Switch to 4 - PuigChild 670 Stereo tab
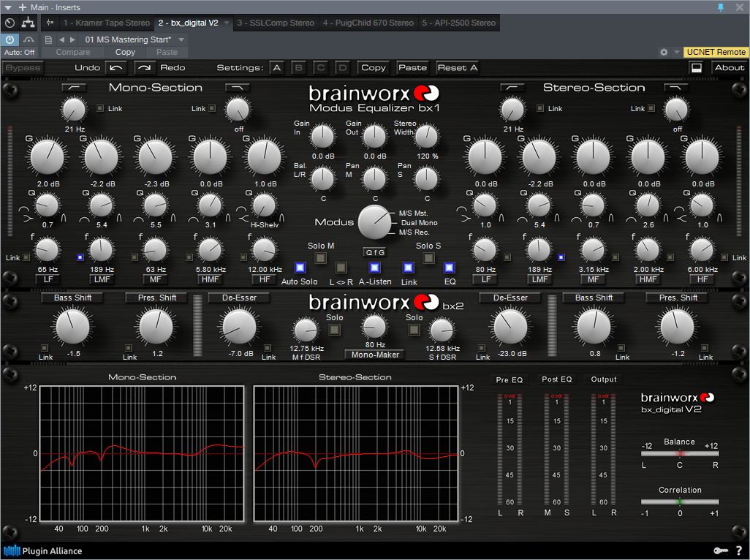750x560 pixels. [x=368, y=23]
